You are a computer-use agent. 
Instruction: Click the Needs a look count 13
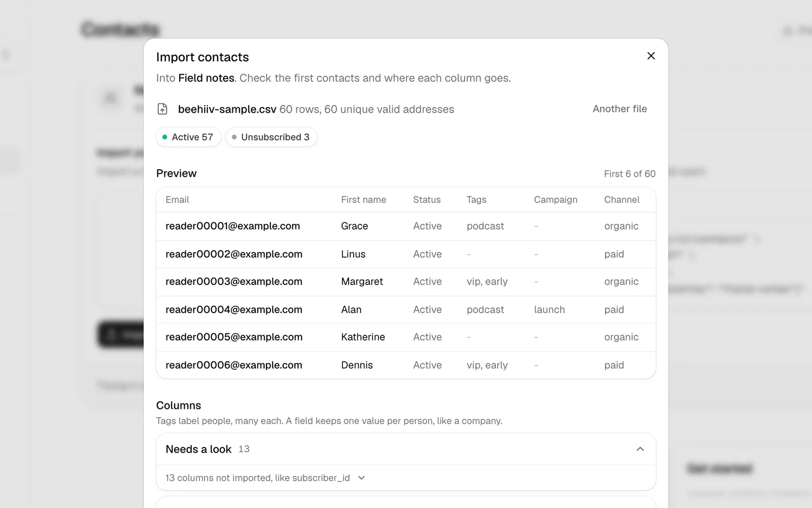coord(244,449)
